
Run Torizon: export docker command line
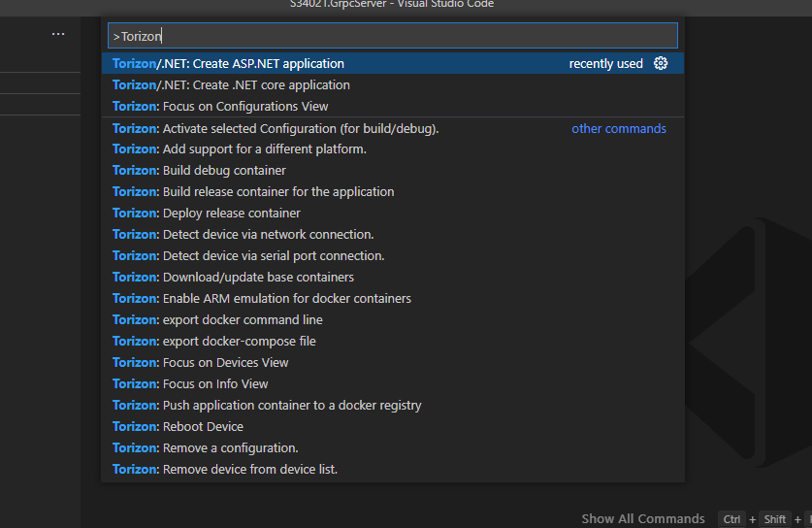(393, 319)
